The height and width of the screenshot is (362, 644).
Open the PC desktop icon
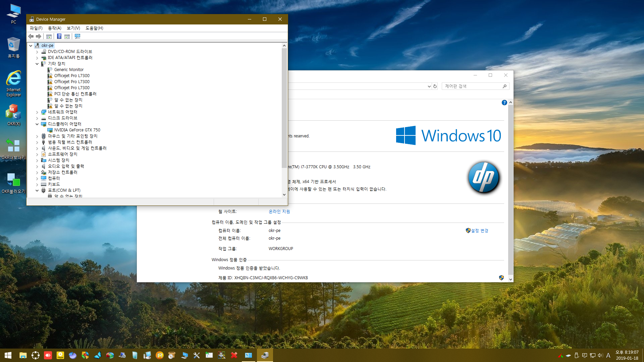point(13,14)
